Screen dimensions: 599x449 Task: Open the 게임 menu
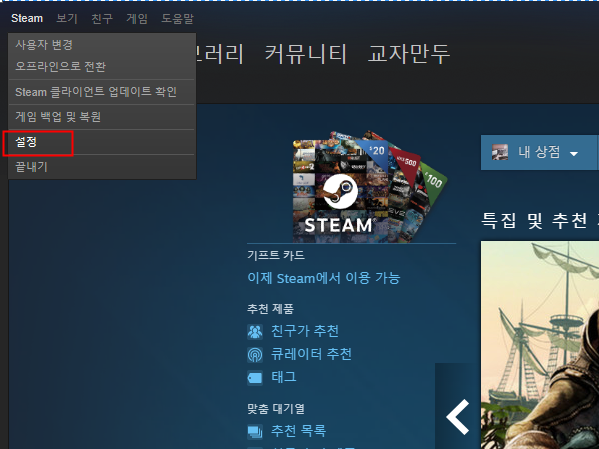pyautogui.click(x=137, y=18)
